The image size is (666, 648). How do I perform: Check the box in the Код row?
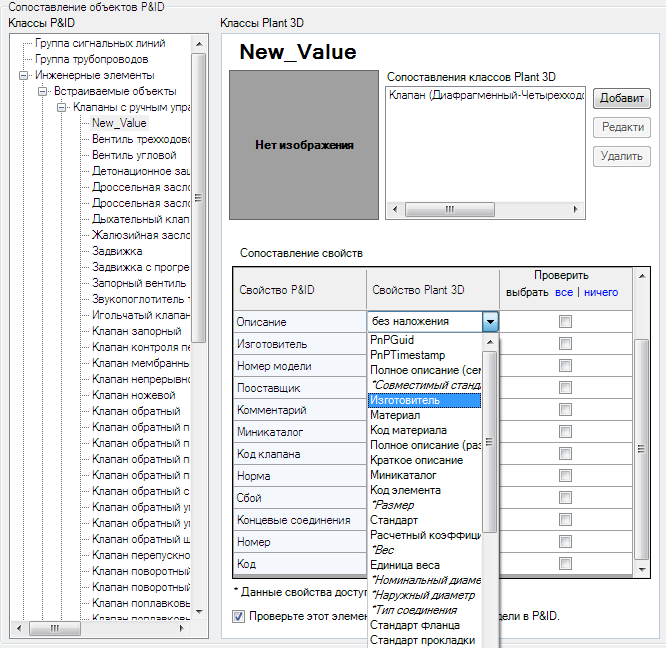565,564
